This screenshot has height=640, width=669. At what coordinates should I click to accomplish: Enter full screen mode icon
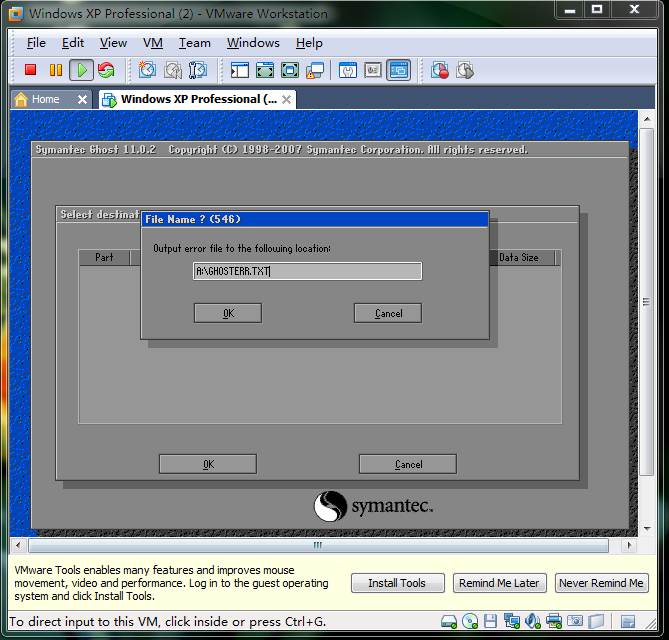pyautogui.click(x=290, y=70)
